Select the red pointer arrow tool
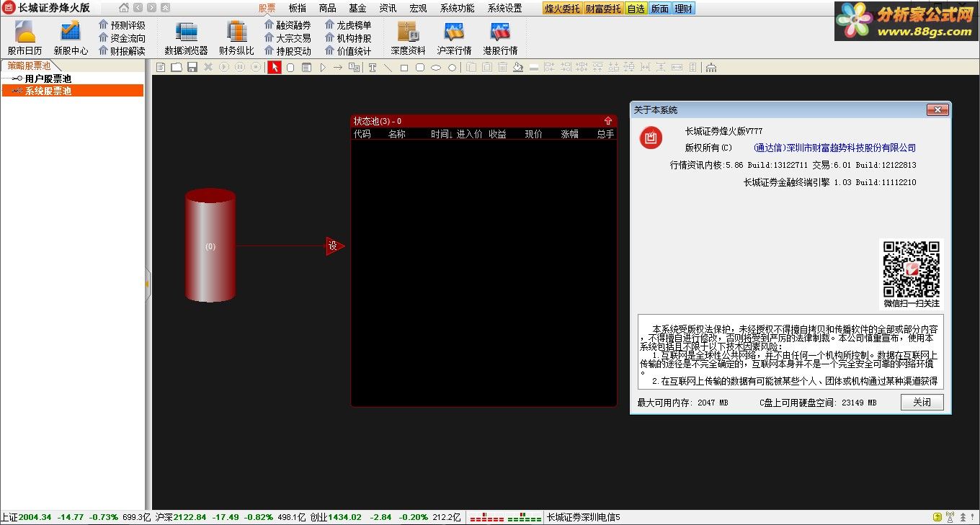Viewport: 980px width, 525px height. pos(275,68)
